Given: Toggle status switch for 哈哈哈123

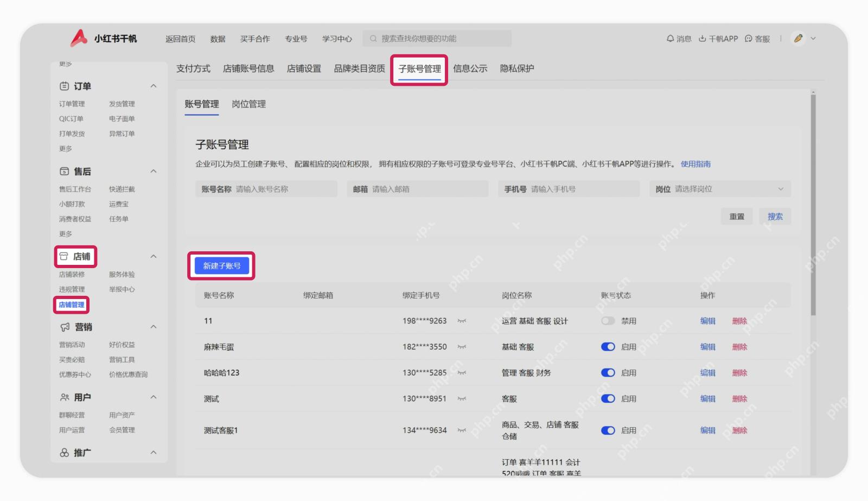Looking at the screenshot, I should [x=608, y=373].
